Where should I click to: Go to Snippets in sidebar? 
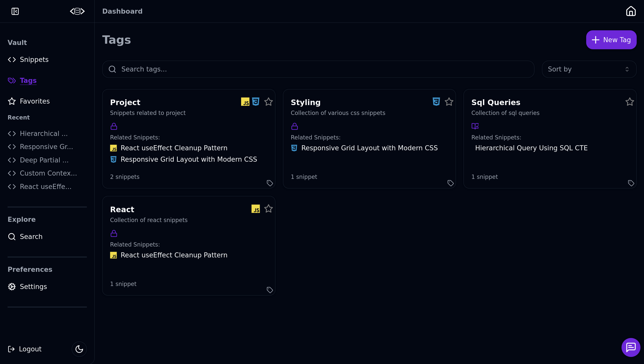pyautogui.click(x=28, y=60)
